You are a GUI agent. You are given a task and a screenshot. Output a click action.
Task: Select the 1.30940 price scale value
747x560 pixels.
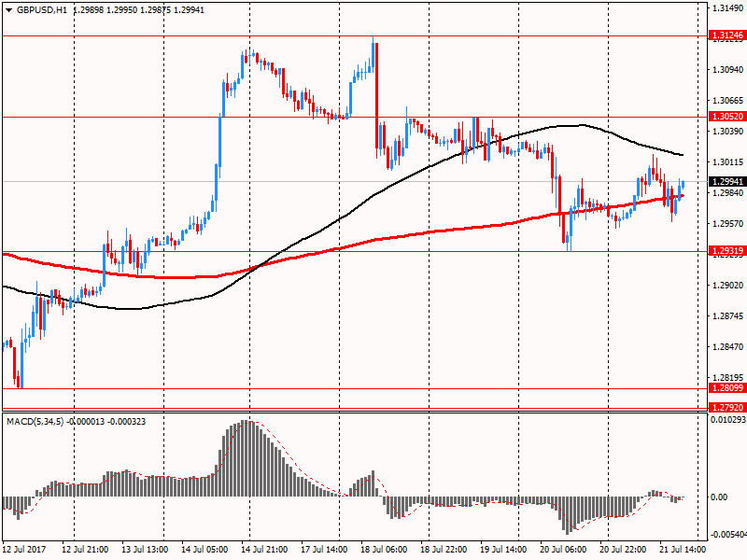coord(728,69)
